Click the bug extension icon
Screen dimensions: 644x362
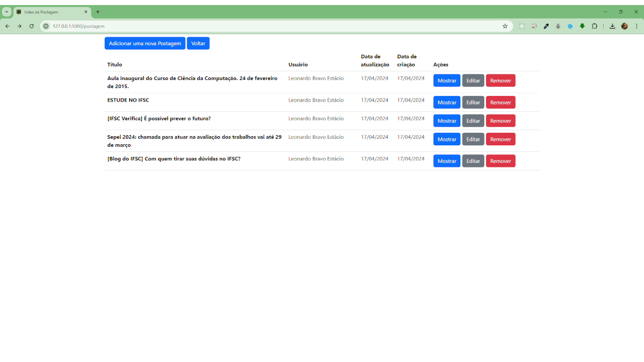(x=558, y=26)
